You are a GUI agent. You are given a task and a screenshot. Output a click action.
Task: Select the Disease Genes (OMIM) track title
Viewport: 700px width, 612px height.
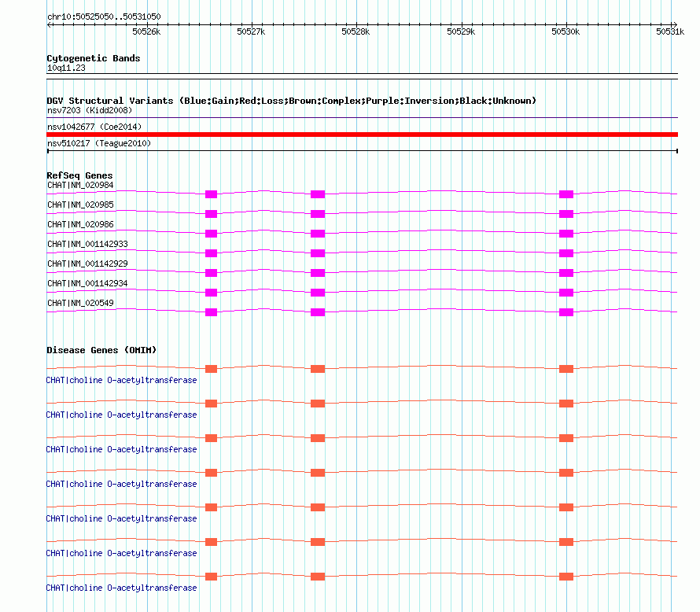coord(101,350)
